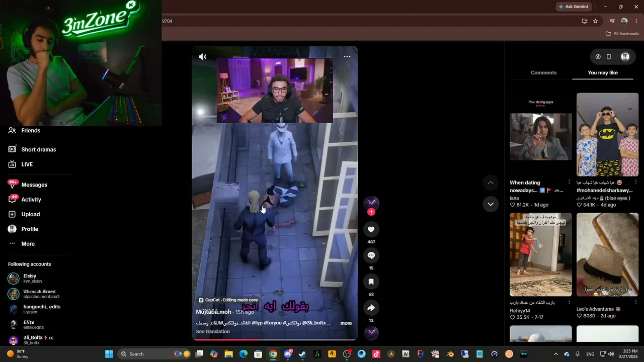
Task: Click the taskbar Search box
Action: point(155,354)
